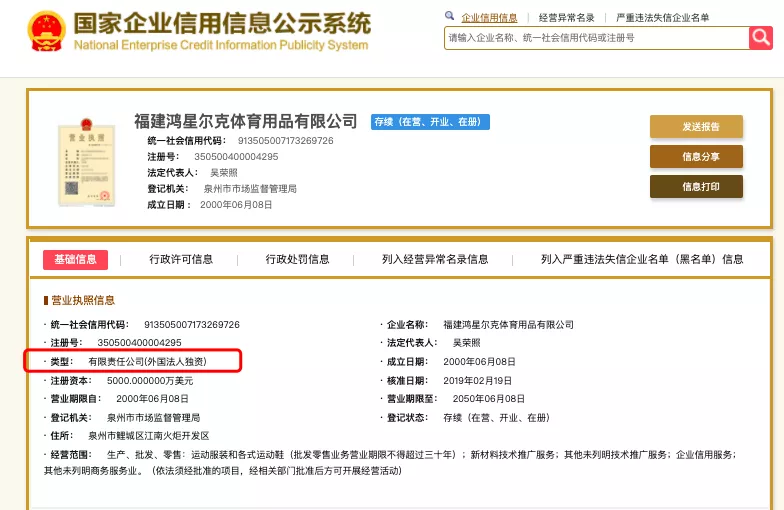The width and height of the screenshot is (784, 510).
Task: Click the registered capital 5000.000000万美元
Action: (x=150, y=380)
